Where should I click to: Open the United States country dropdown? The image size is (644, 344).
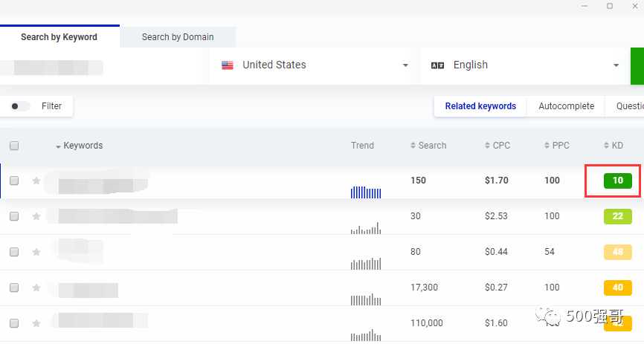point(405,65)
